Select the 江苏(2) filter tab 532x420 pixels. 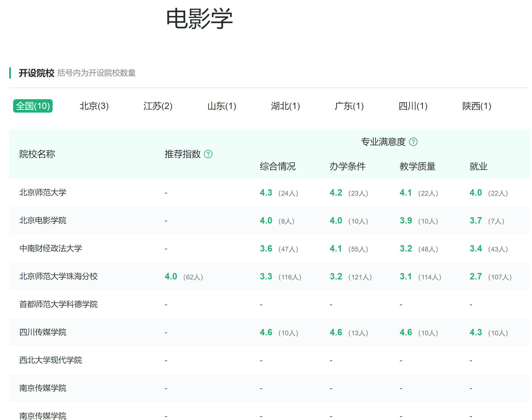158,106
